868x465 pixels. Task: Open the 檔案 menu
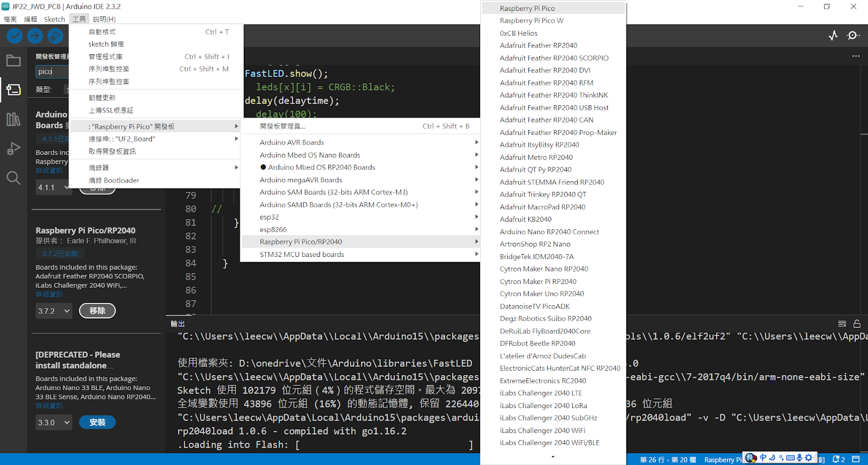coord(10,19)
